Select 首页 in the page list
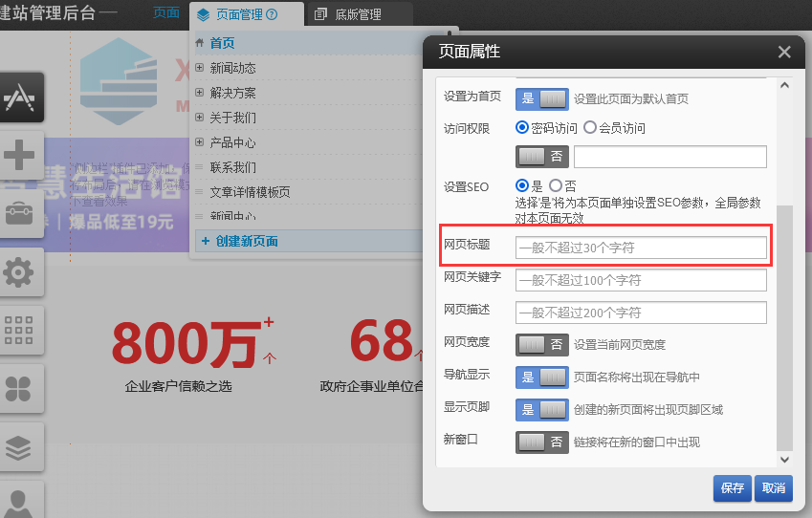This screenshot has height=518, width=812. click(222, 43)
